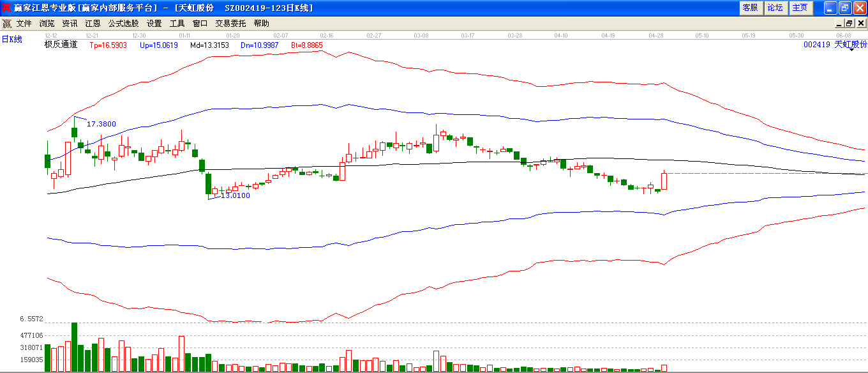Click the 03-17 date on time axis
This screenshot has width=868, height=373.
click(468, 35)
